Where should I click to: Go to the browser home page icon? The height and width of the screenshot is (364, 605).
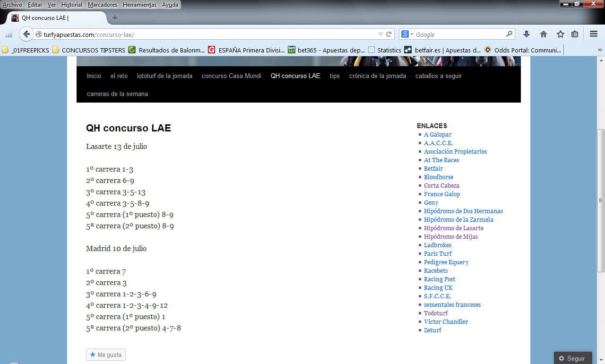coord(544,34)
